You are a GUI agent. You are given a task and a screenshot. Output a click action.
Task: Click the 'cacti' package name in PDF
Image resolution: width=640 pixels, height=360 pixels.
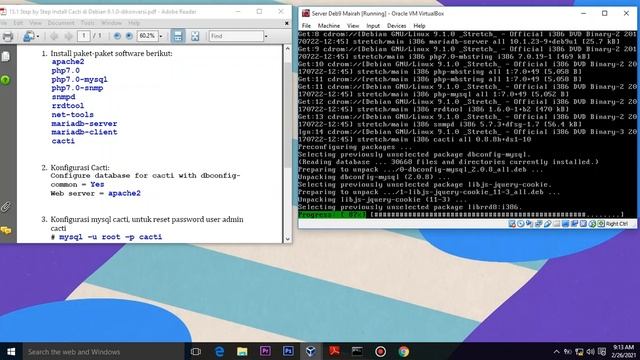coord(63,141)
